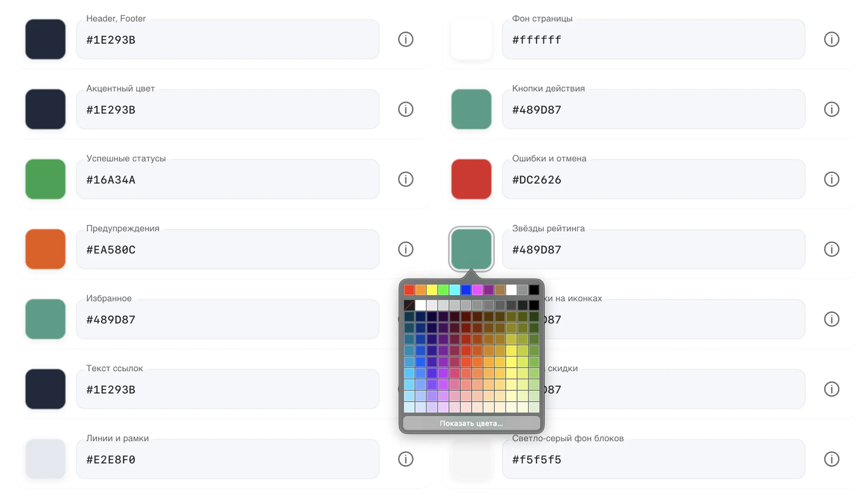868x500 pixels.
Task: Show info about Акцентный цвет
Action: (405, 109)
